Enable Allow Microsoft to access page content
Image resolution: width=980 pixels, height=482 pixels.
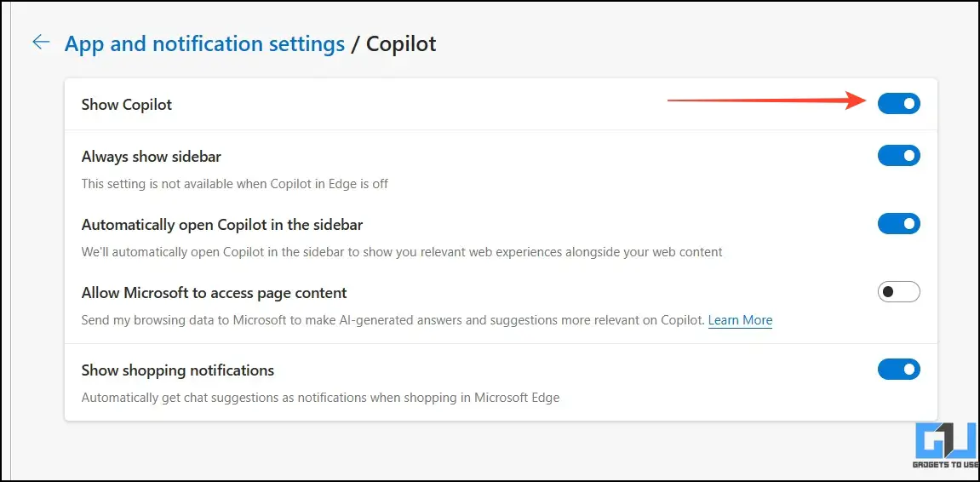[899, 291]
